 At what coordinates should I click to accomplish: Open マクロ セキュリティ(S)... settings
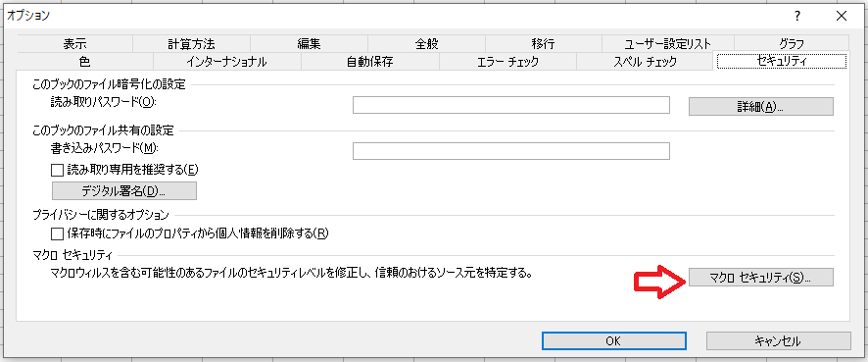tap(760, 278)
